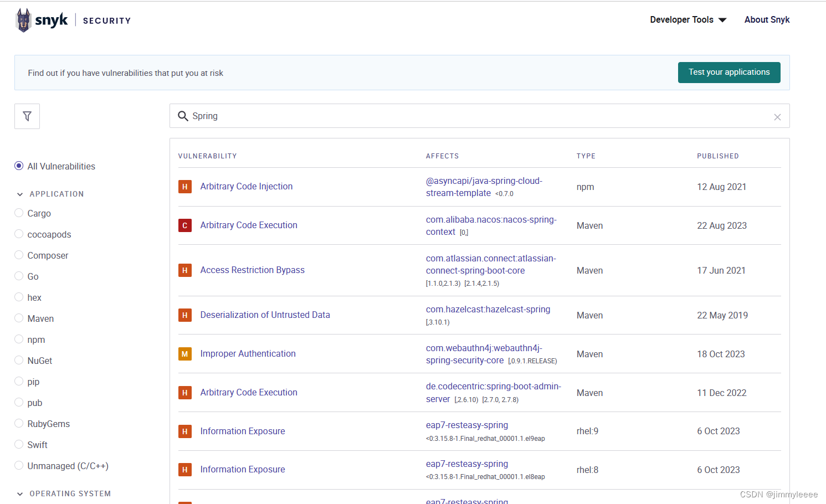Select the pip filter option
This screenshot has height=504, width=826.
[x=19, y=382]
